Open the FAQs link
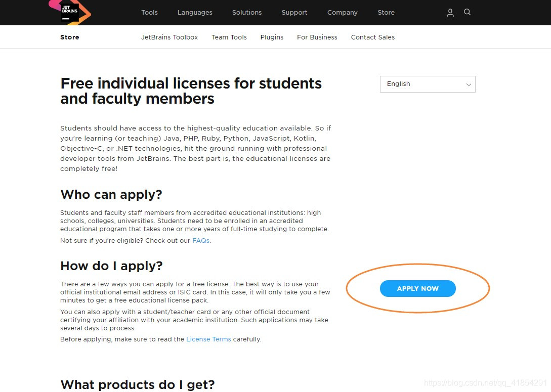The width and height of the screenshot is (551, 392). point(201,241)
